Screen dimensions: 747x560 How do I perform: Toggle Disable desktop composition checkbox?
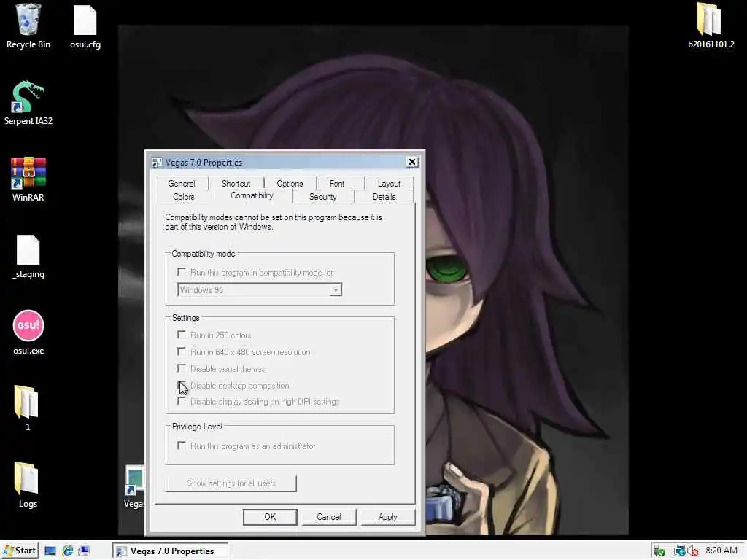tap(182, 385)
